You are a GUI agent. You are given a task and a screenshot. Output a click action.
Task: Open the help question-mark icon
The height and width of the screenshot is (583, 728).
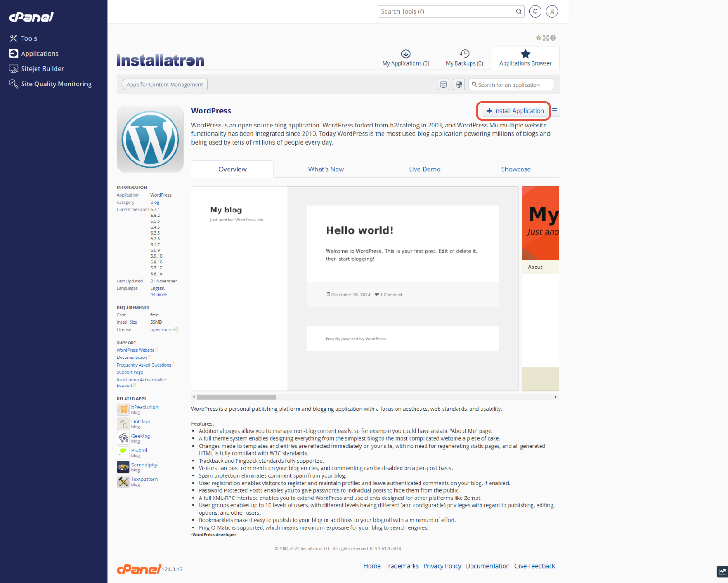click(x=553, y=38)
